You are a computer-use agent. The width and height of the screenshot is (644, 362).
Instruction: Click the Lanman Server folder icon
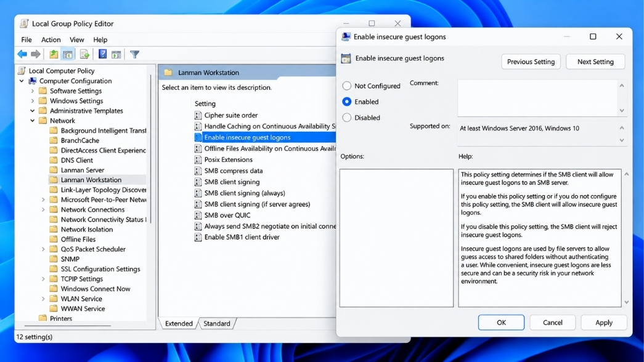(54, 170)
